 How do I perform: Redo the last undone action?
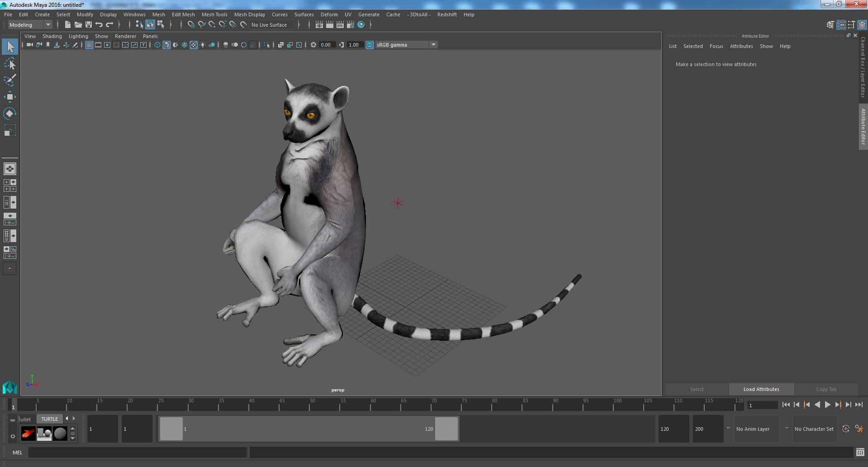(109, 25)
